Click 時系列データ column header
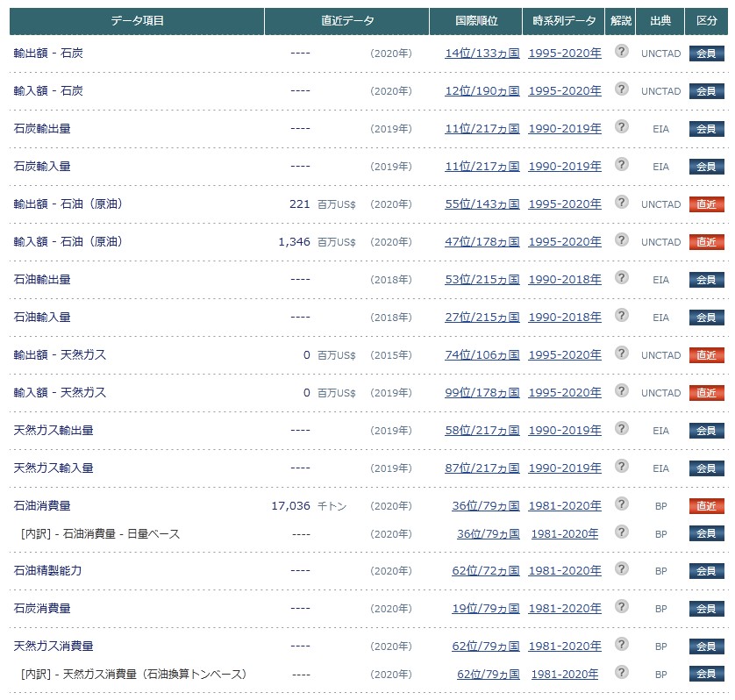 point(564,21)
